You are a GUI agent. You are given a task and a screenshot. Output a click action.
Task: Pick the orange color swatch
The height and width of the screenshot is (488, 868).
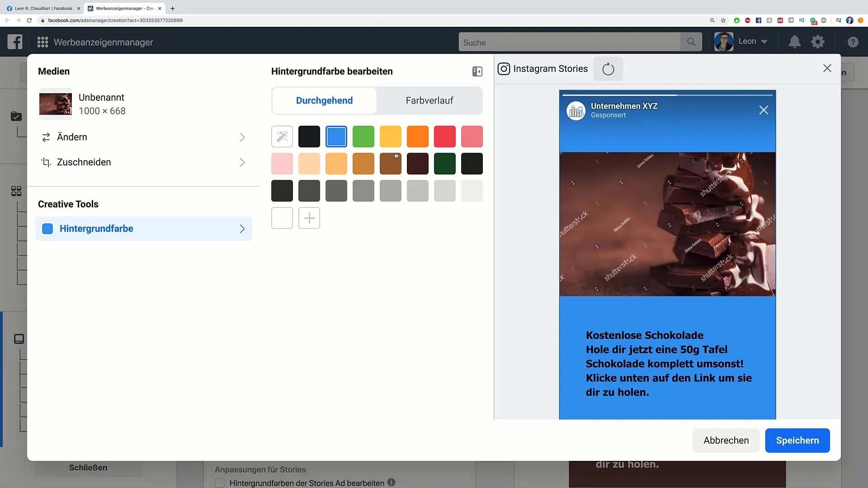(x=418, y=136)
